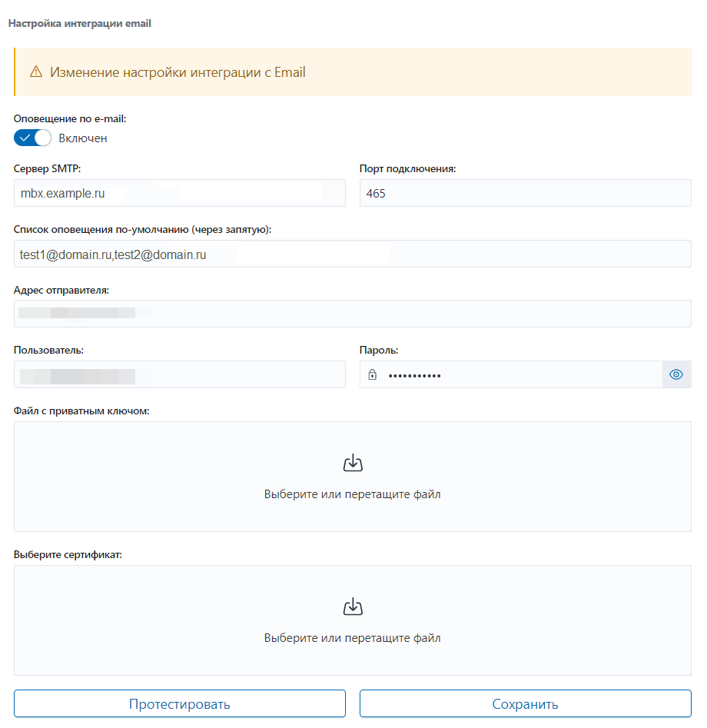The height and width of the screenshot is (728, 707).
Task: Click the warning triangle icon in banner
Action: point(36,72)
